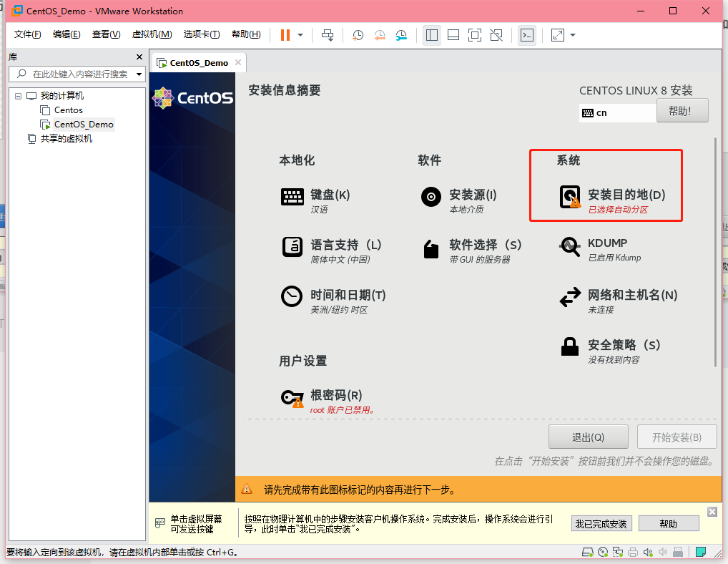Open 时间和日期(T) settings
This screenshot has height=564, width=728.
point(333,301)
